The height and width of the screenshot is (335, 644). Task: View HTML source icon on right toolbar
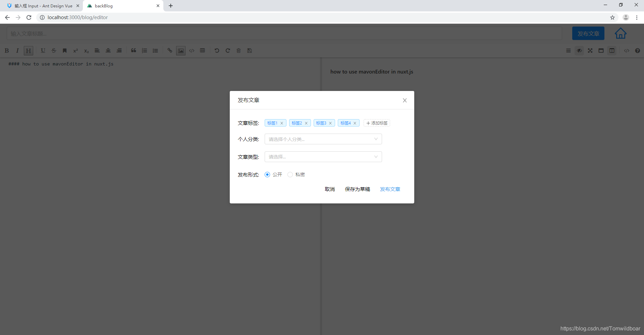(x=627, y=51)
